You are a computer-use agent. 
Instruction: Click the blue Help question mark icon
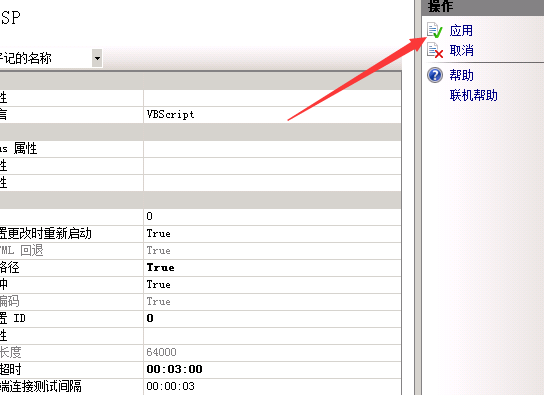tap(435, 75)
